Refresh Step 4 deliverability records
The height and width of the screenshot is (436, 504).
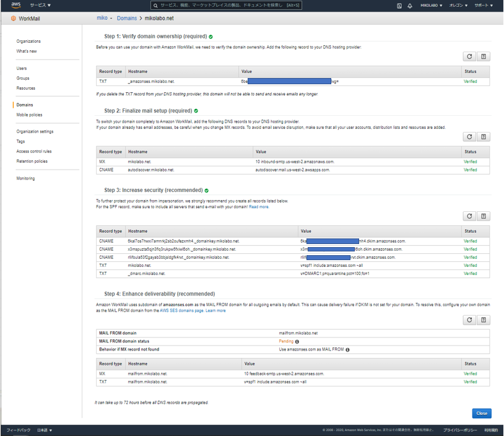tap(469, 320)
